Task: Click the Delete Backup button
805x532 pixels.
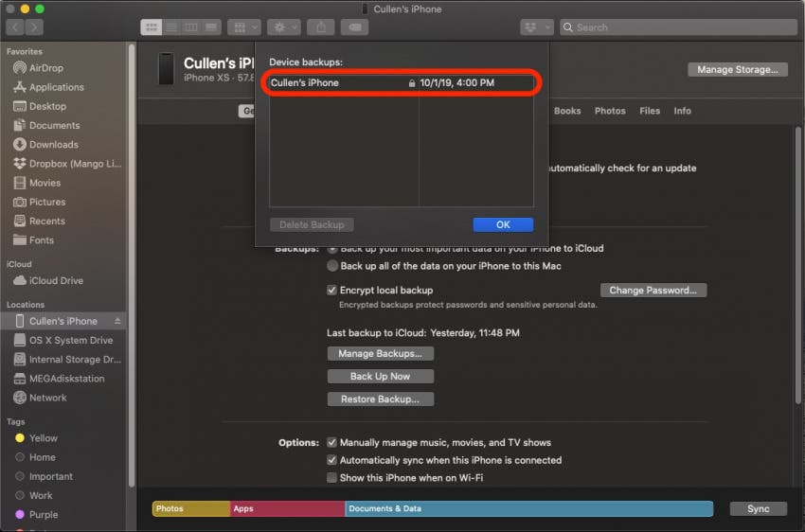Action: click(312, 224)
